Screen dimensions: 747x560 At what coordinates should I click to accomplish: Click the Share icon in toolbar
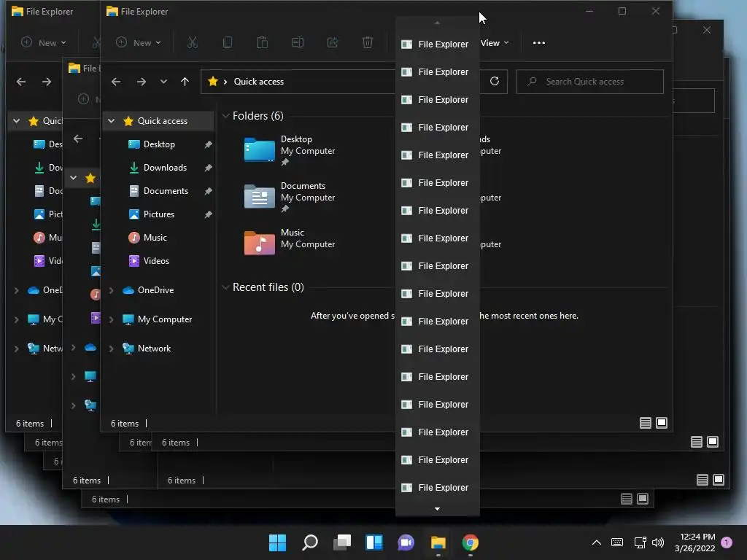click(333, 43)
